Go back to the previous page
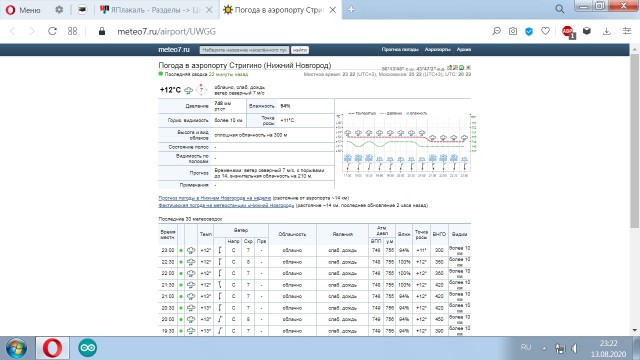Viewport: 640px width, 360px height. click(13, 31)
